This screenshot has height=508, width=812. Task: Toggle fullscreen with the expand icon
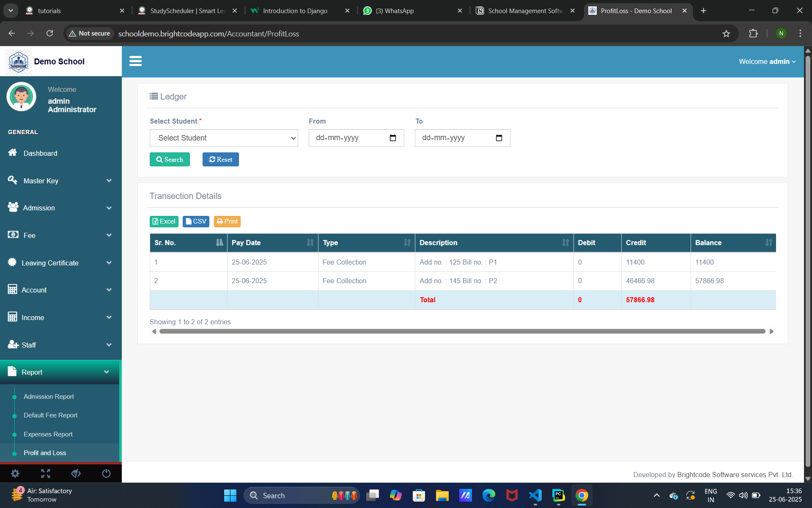(x=46, y=473)
